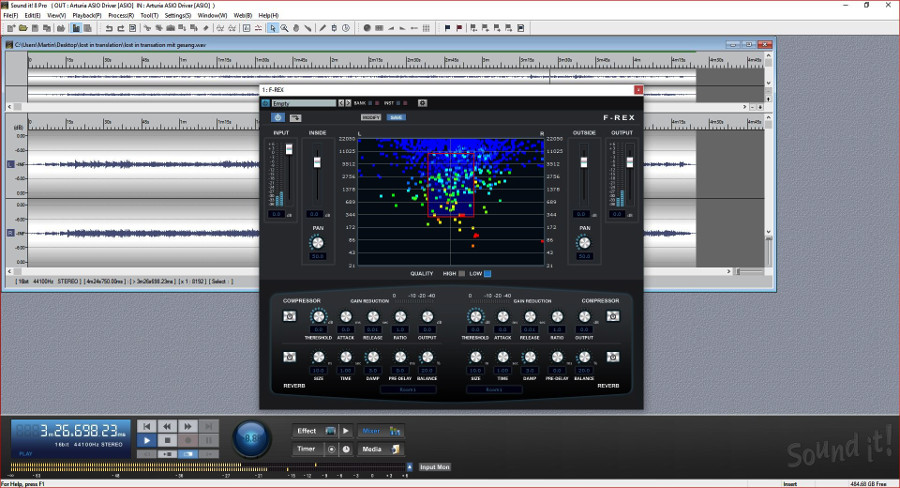Viewport: 900px width, 488px height.
Task: Select the L channel label on waveform
Action: (x=10, y=164)
